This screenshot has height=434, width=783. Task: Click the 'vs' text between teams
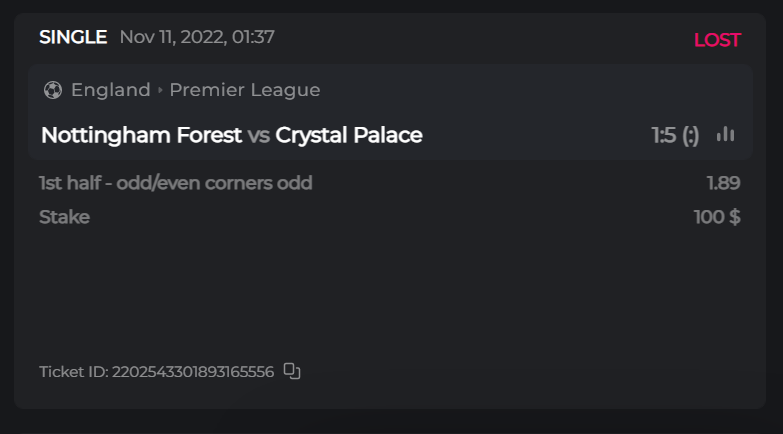coord(259,135)
